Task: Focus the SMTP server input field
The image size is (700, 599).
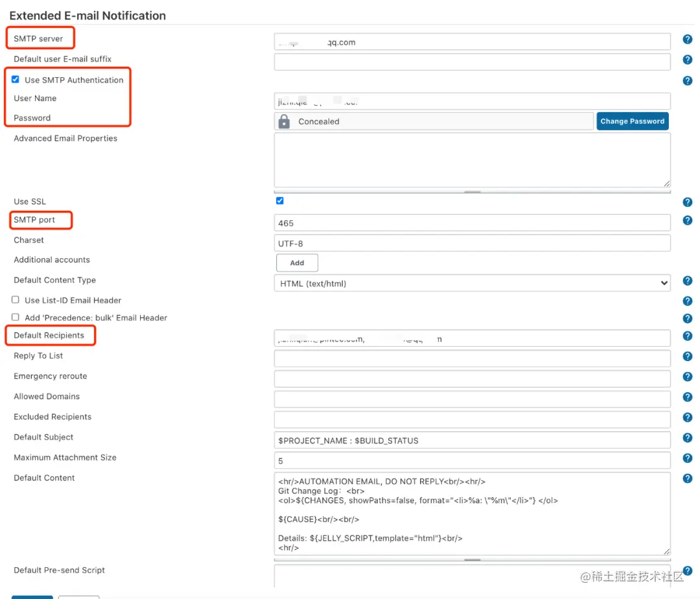Action: [x=472, y=42]
